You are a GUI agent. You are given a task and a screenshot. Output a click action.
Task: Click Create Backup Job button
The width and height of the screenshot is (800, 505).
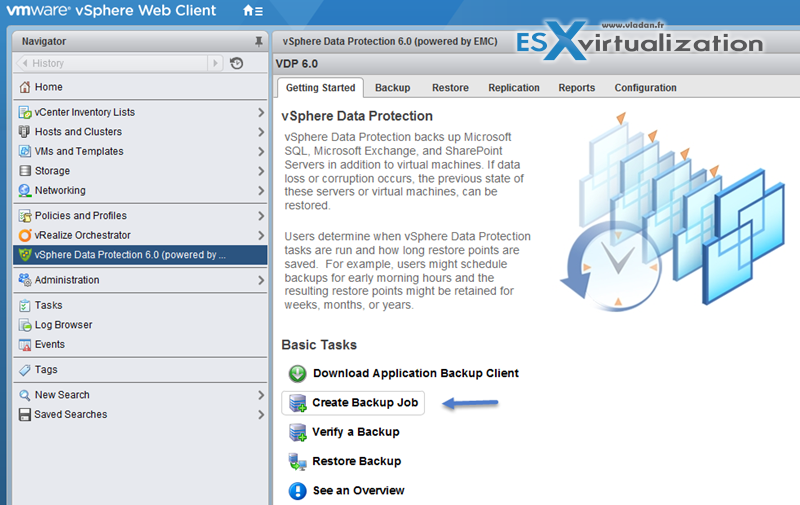tap(353, 403)
